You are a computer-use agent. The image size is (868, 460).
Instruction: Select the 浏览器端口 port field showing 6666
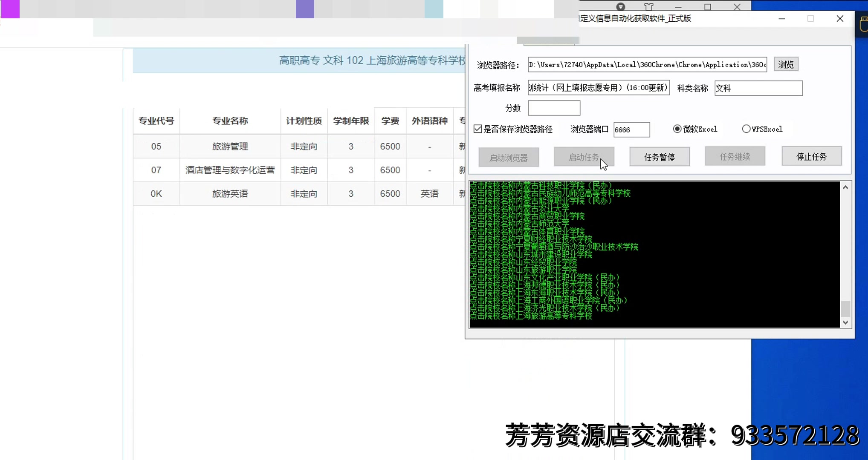tap(631, 129)
